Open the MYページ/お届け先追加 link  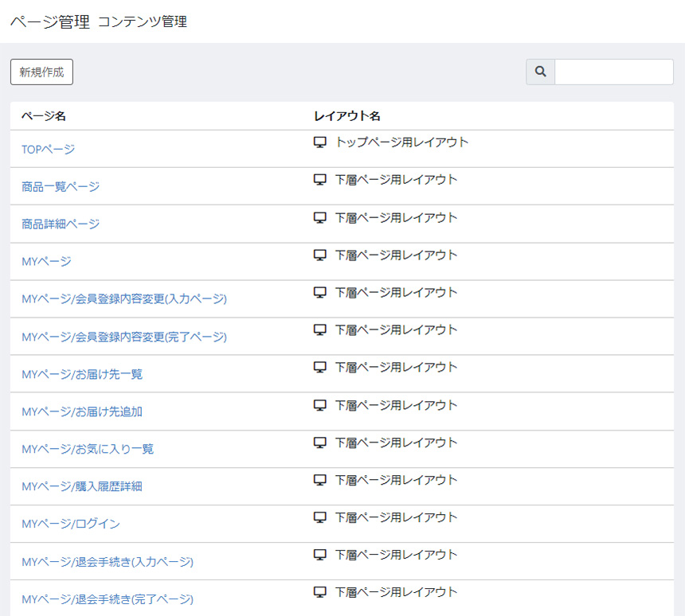[x=82, y=411]
